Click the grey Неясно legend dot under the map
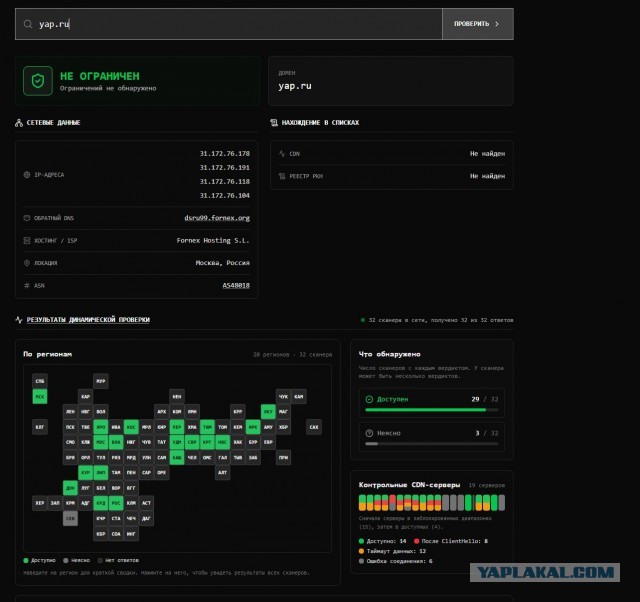 tap(66, 560)
